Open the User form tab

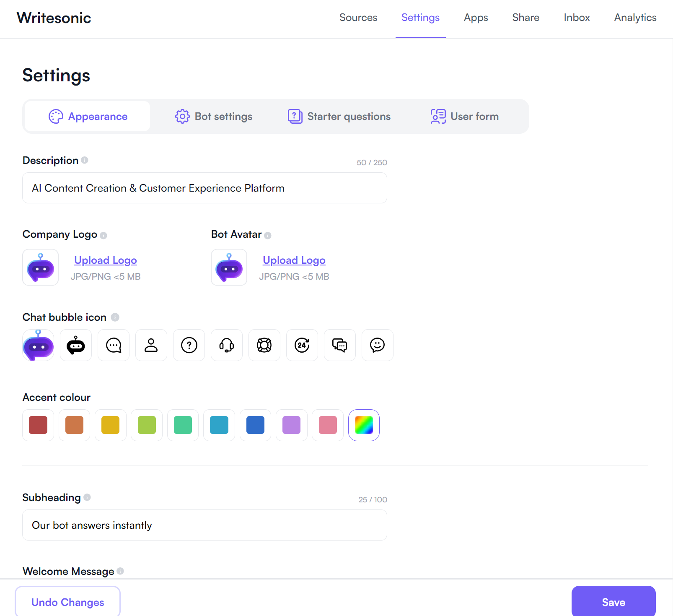465,117
